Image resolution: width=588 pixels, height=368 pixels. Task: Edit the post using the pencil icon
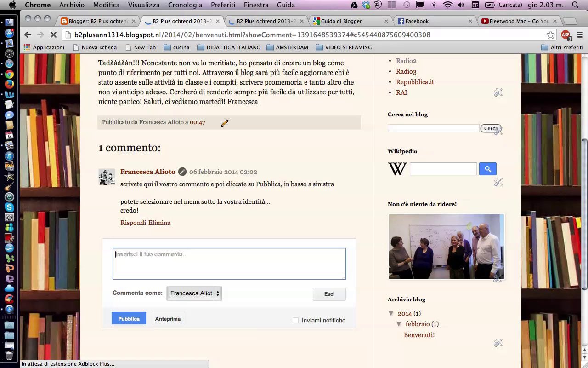[225, 123]
